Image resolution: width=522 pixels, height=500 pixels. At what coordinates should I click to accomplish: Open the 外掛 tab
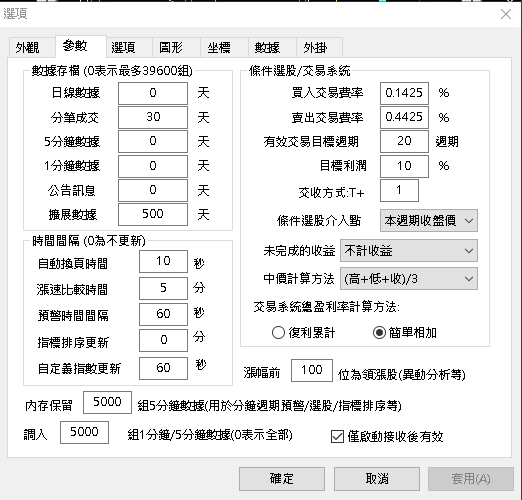pyautogui.click(x=315, y=47)
